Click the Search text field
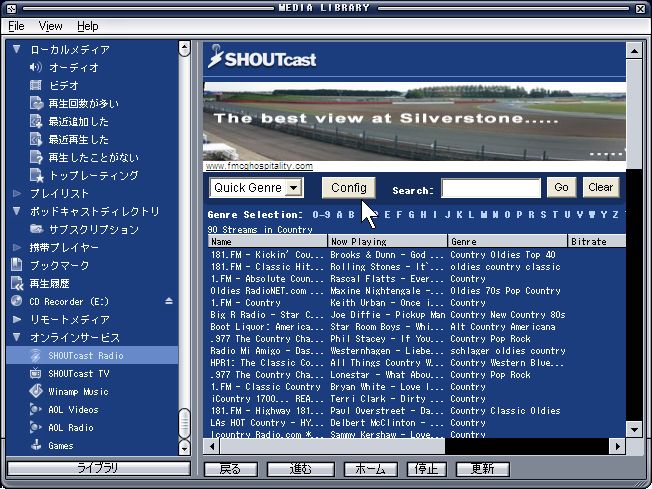652x489 pixels. tap(491, 188)
